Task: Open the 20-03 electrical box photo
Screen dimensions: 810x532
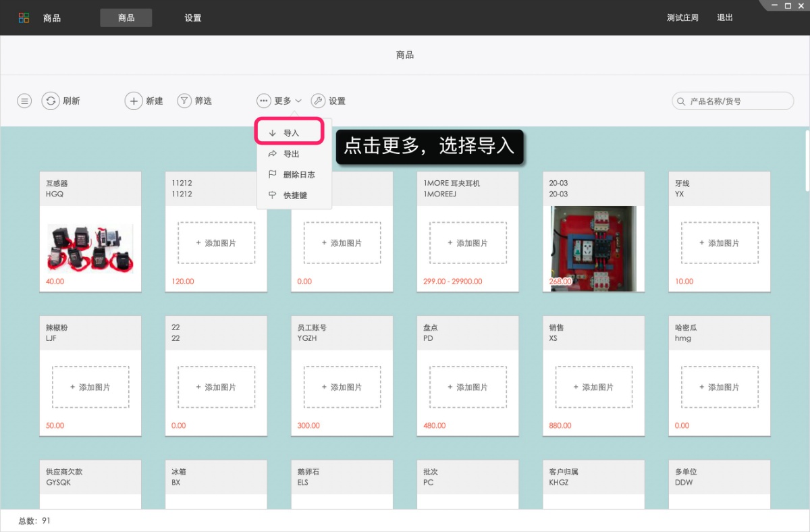Action: [x=593, y=248]
